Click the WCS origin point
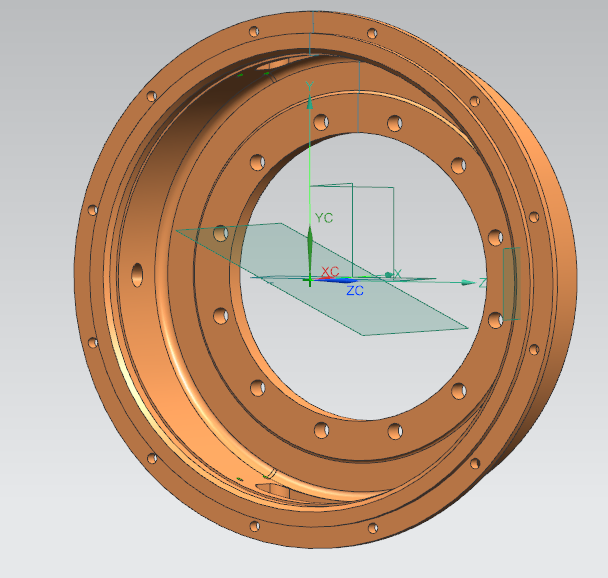Image resolution: width=608 pixels, height=578 pixels. point(310,279)
